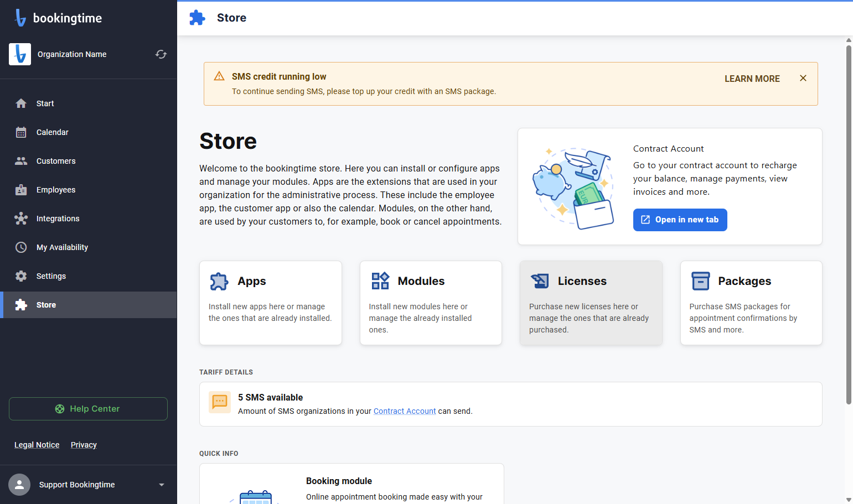
Task: Click the Help Center lifebuoy icon
Action: (x=60, y=409)
